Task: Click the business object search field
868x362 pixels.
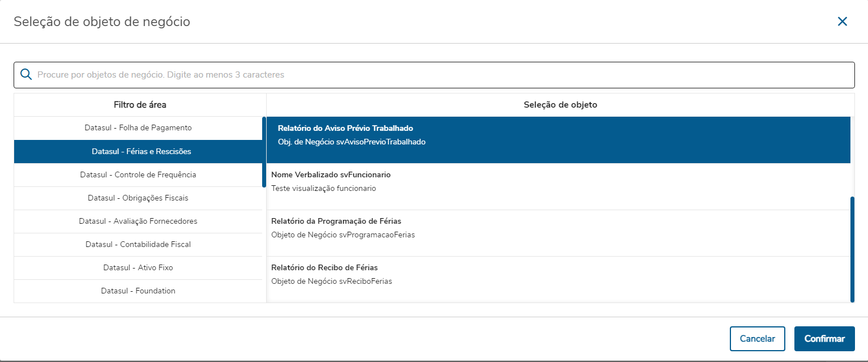Action: coord(442,75)
